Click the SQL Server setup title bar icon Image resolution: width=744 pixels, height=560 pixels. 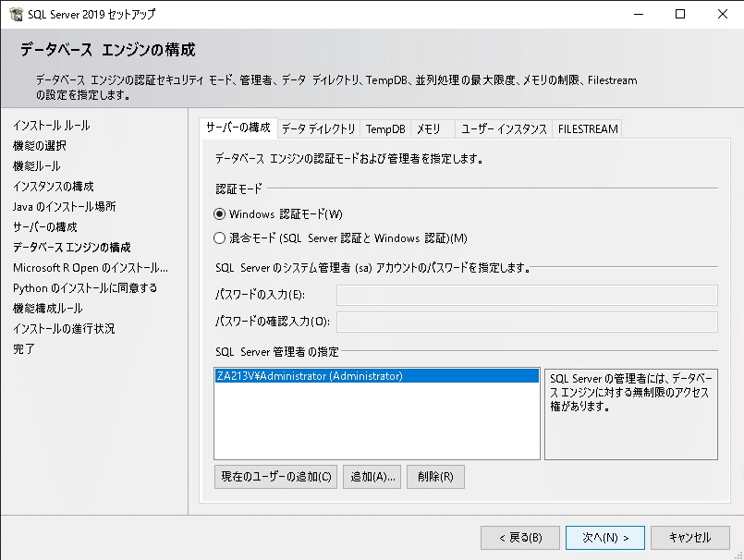tap(16, 14)
